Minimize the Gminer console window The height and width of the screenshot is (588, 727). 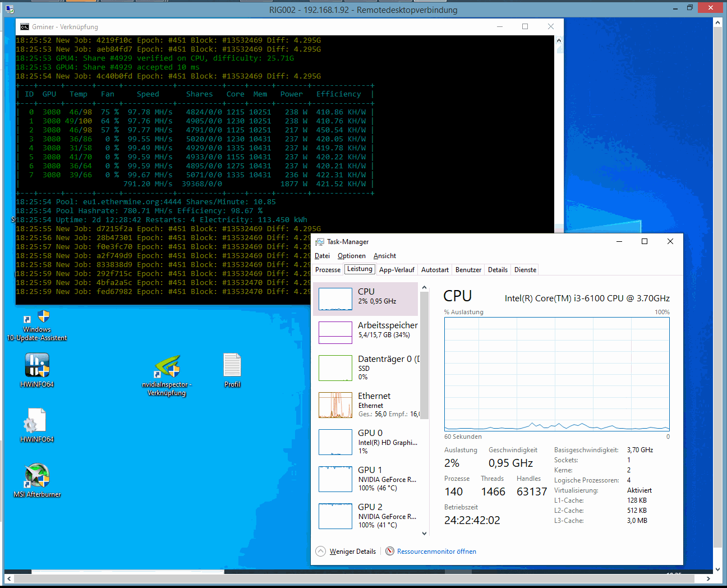499,26
